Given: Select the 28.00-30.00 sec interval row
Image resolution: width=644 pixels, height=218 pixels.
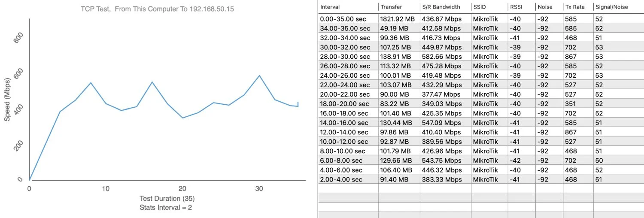Looking at the screenshot, I should tap(345, 57).
